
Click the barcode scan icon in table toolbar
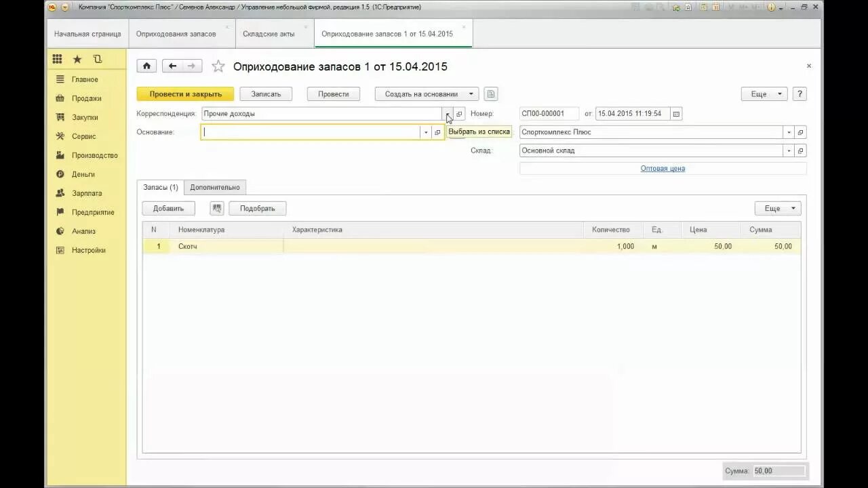[217, 208]
